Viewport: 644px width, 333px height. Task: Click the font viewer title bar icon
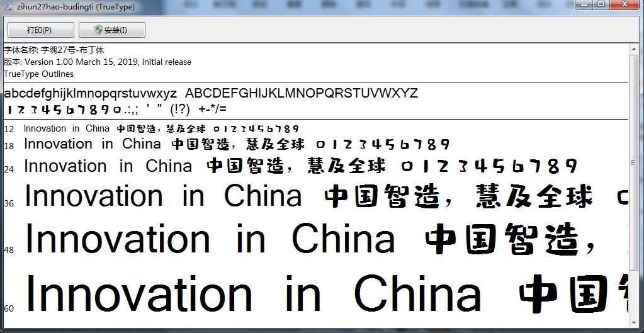(8, 7)
